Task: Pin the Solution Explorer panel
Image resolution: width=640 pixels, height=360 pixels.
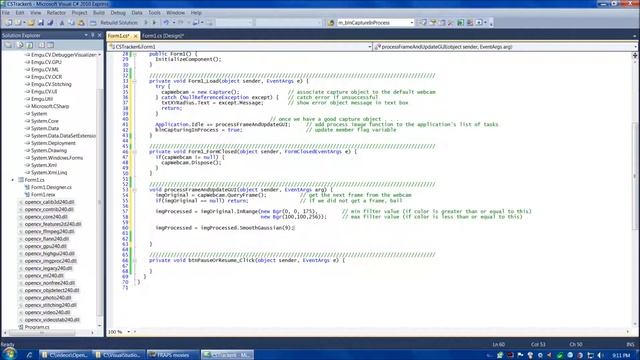Action: pyautogui.click(x=93, y=36)
